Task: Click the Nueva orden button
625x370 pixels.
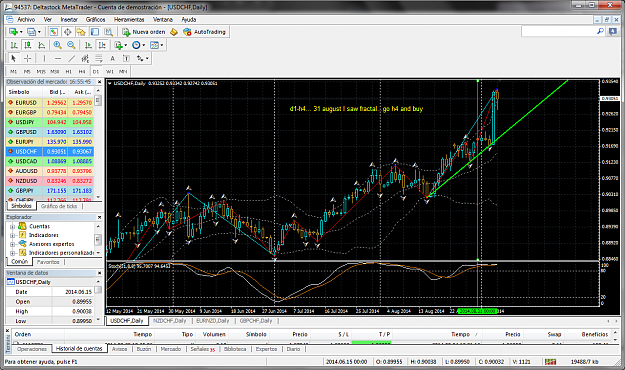Action: (x=143, y=32)
